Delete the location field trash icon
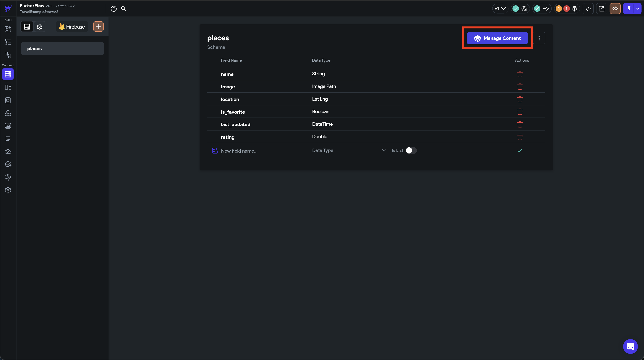Screen dimensions: 644x360 coord(520,99)
